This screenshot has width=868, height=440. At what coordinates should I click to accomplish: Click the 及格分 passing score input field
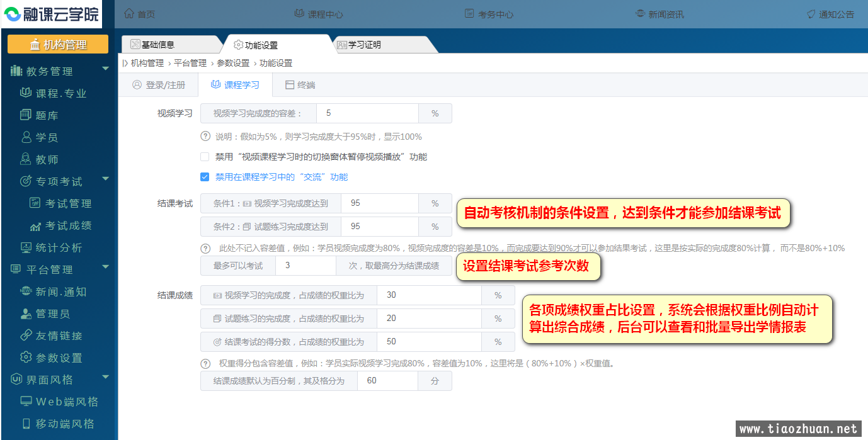(387, 381)
